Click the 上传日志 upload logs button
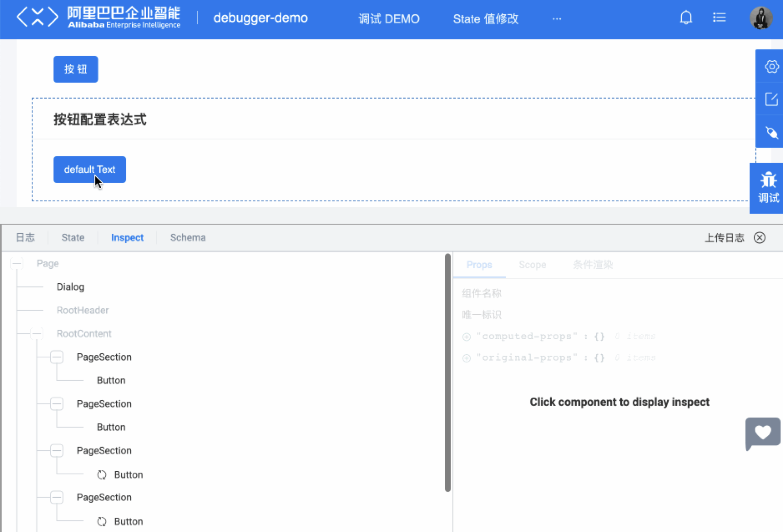The image size is (783, 532). pyautogui.click(x=725, y=238)
